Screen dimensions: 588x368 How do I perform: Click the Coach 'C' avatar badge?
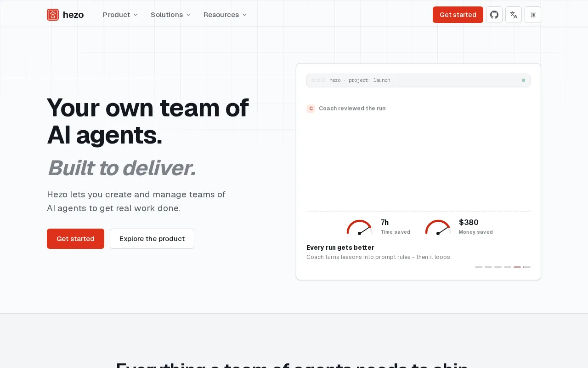tap(311, 109)
